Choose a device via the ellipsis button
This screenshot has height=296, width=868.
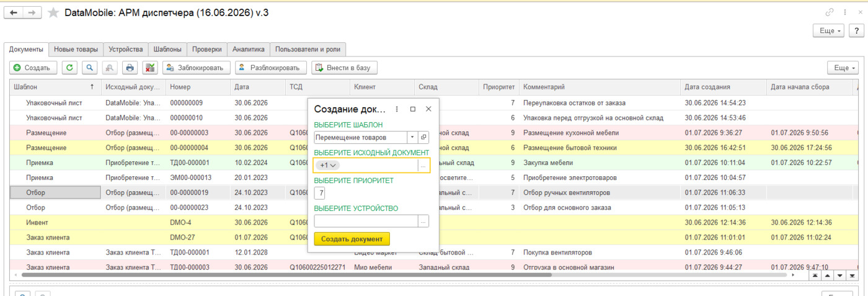423,221
